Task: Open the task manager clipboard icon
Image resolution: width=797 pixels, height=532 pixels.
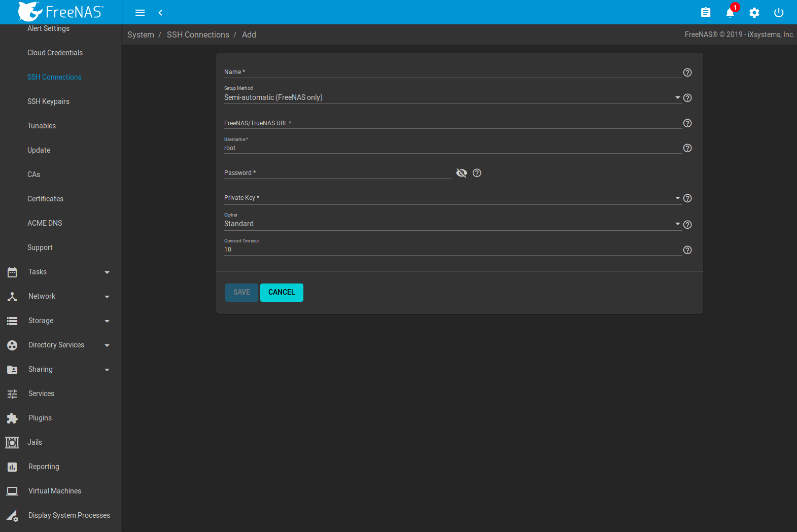Action: point(706,13)
